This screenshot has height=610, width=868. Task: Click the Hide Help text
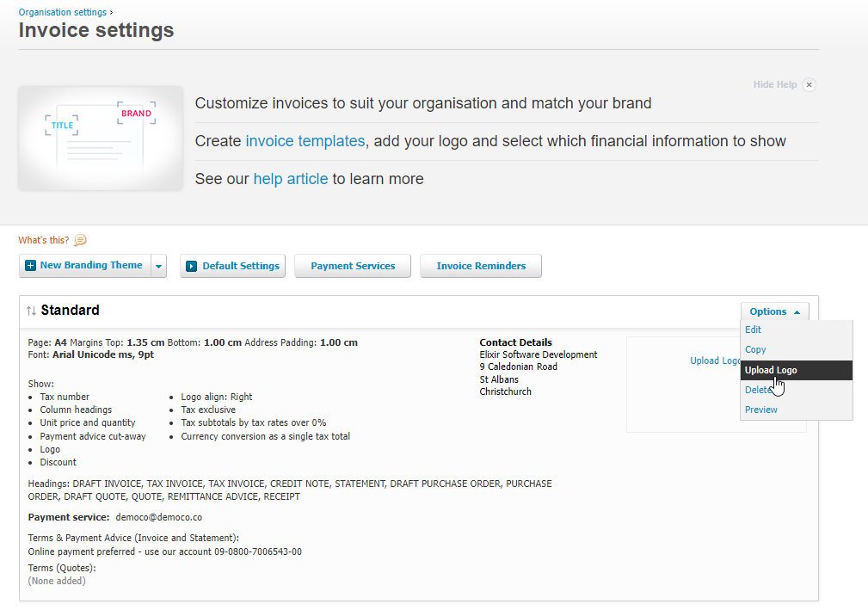point(774,85)
